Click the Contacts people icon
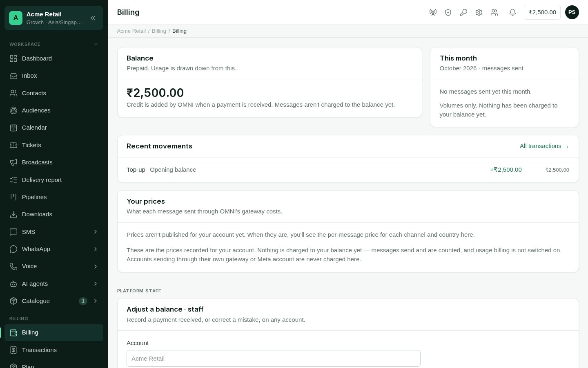This screenshot has height=368, width=588. [13, 93]
